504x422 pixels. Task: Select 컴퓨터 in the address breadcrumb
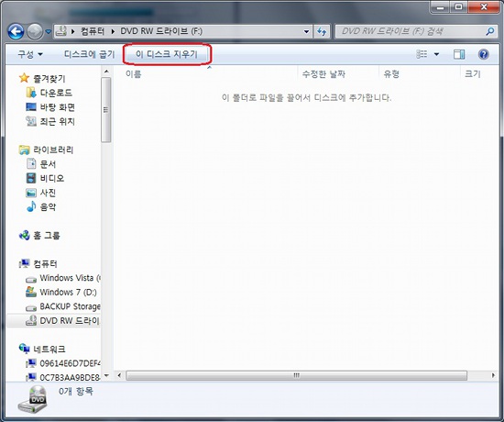(93, 31)
